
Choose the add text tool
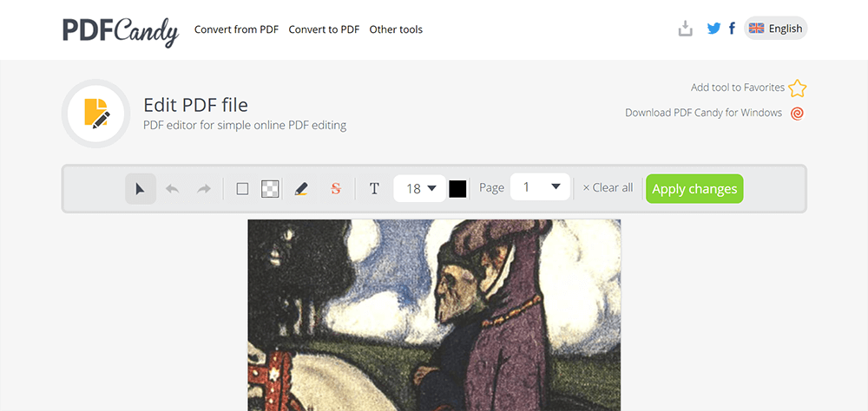(374, 189)
